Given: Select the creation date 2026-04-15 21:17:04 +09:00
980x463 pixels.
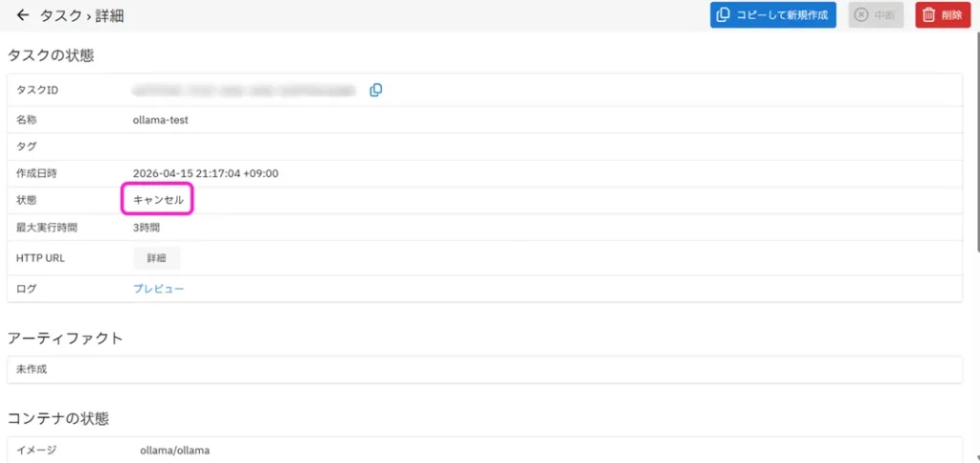Looking at the screenshot, I should click(206, 173).
